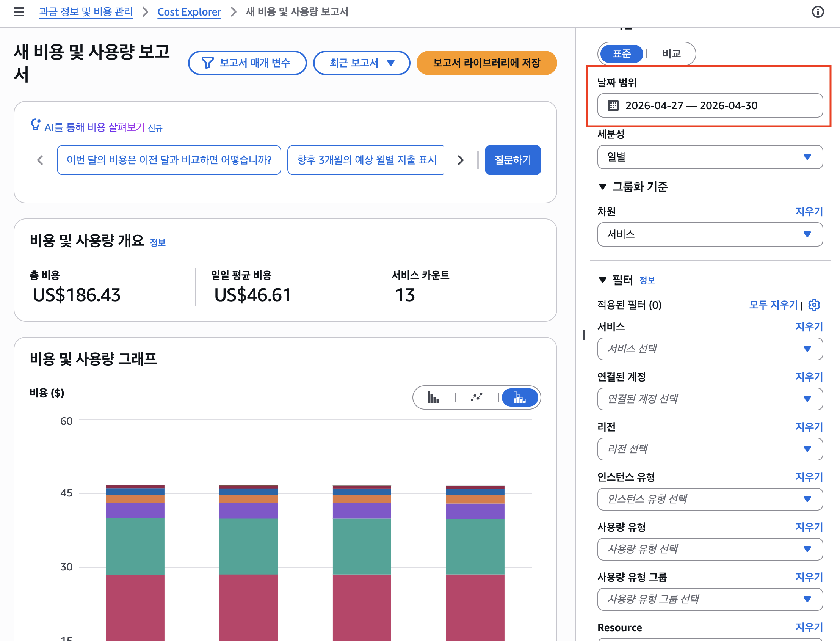The image size is (840, 641).
Task: Show next AI suggestion with right chevron
Action: [461, 160]
